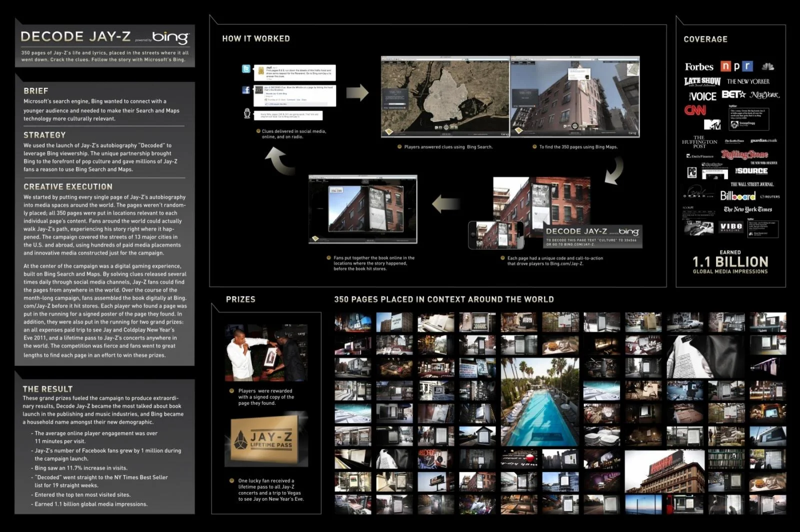Click the Village Voice logo
The height and width of the screenshot is (532, 800).
click(702, 96)
